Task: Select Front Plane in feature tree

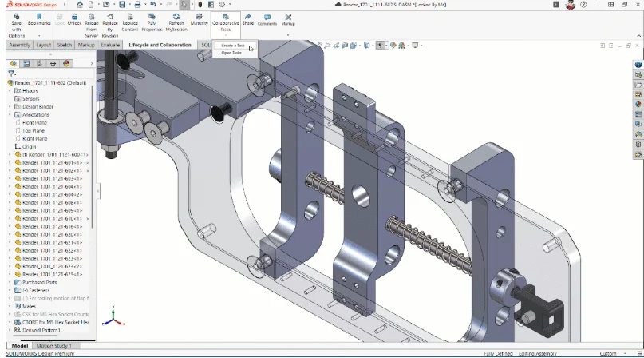Action: [34, 123]
